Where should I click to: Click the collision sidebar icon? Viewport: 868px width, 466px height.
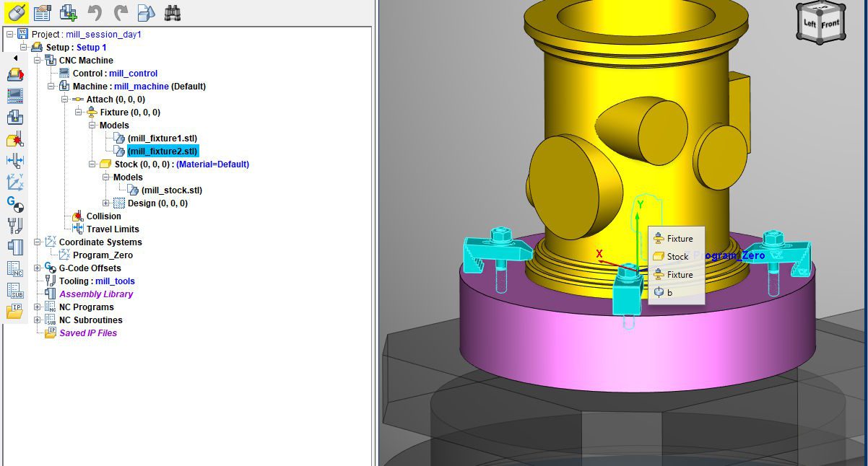coord(15,139)
